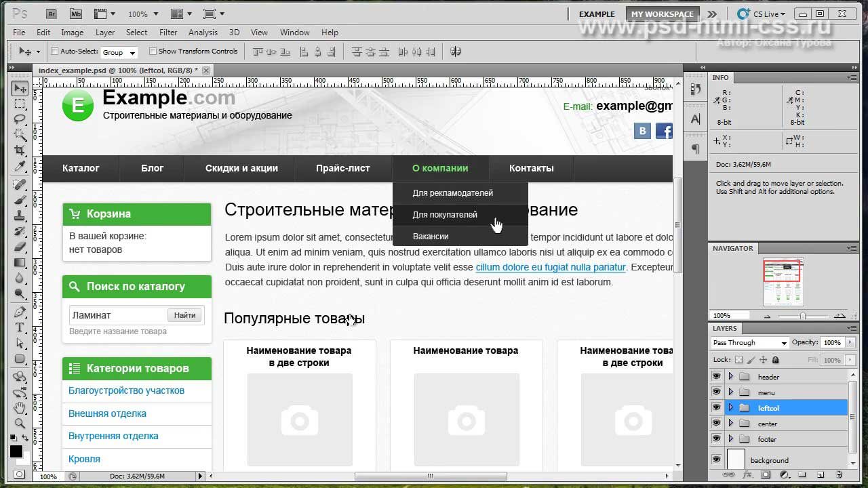The image size is (868, 488).
Task: Select the Lasso tool
Action: [x=20, y=119]
